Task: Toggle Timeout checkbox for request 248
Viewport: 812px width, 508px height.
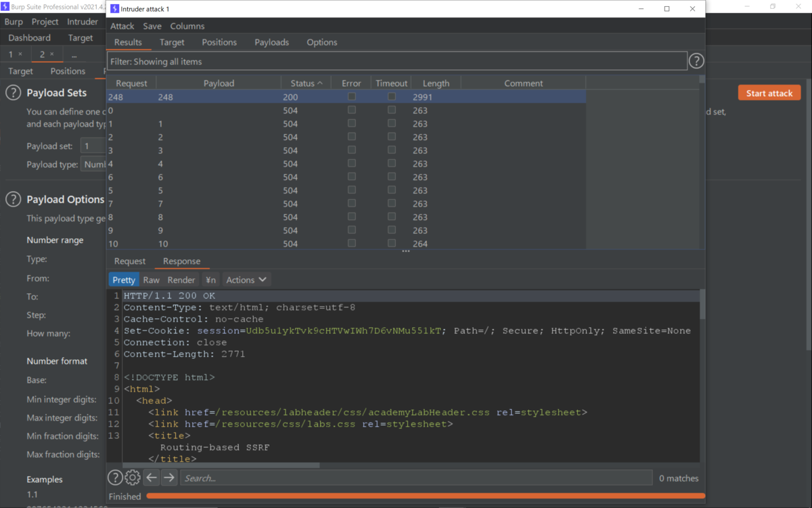Action: (391, 97)
